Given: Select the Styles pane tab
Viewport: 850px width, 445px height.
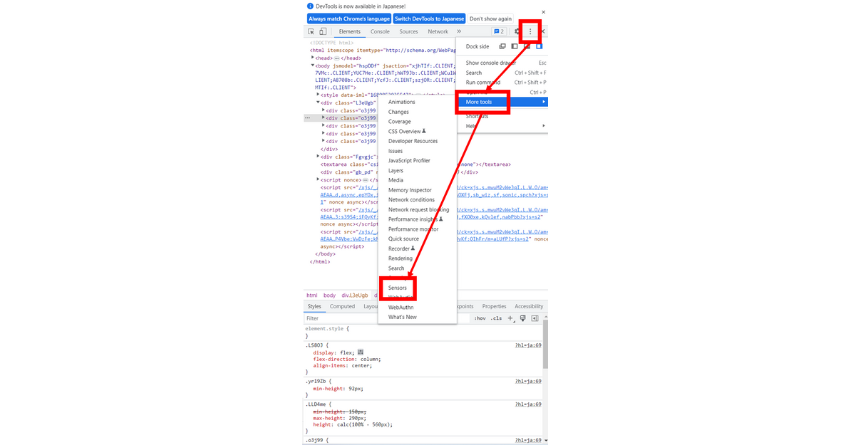Looking at the screenshot, I should pyautogui.click(x=314, y=306).
